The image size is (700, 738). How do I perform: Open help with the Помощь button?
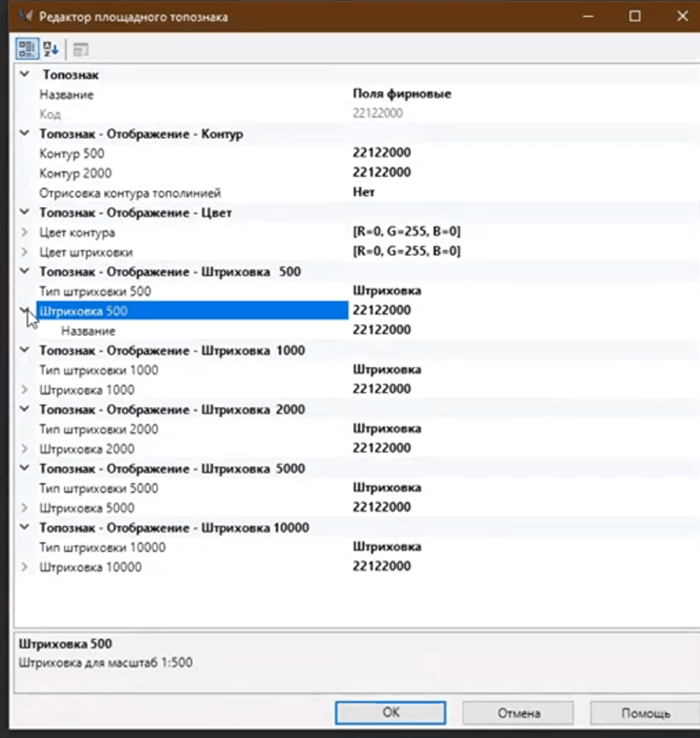tap(645, 713)
